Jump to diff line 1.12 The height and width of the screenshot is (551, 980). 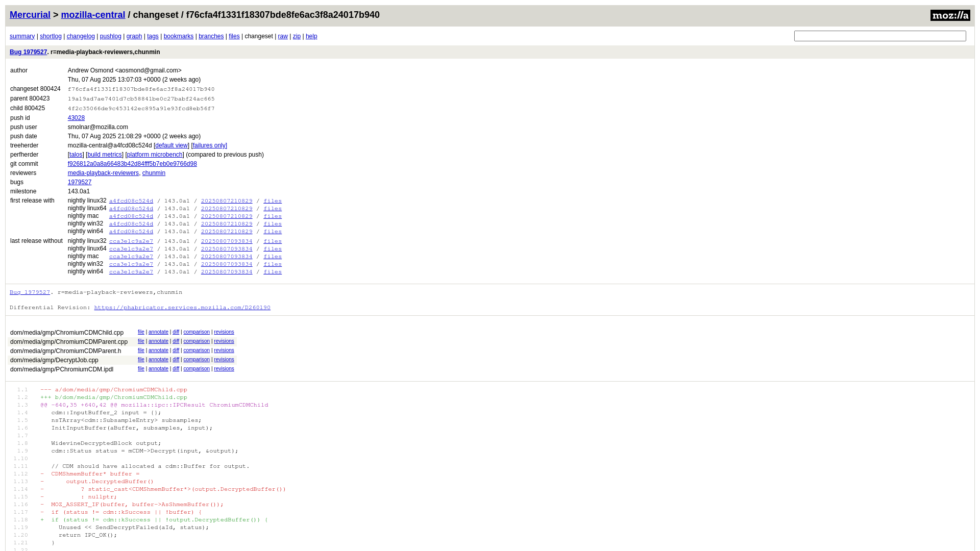click(21, 474)
